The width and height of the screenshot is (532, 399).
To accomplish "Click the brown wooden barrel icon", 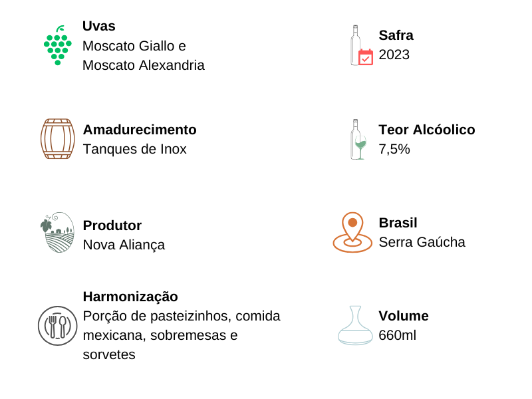I will pos(58,139).
